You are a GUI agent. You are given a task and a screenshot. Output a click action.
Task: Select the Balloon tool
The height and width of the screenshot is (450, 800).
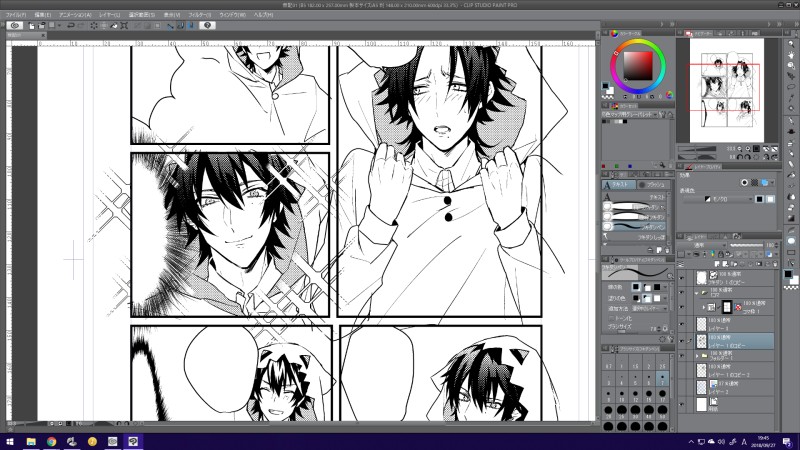(791, 241)
